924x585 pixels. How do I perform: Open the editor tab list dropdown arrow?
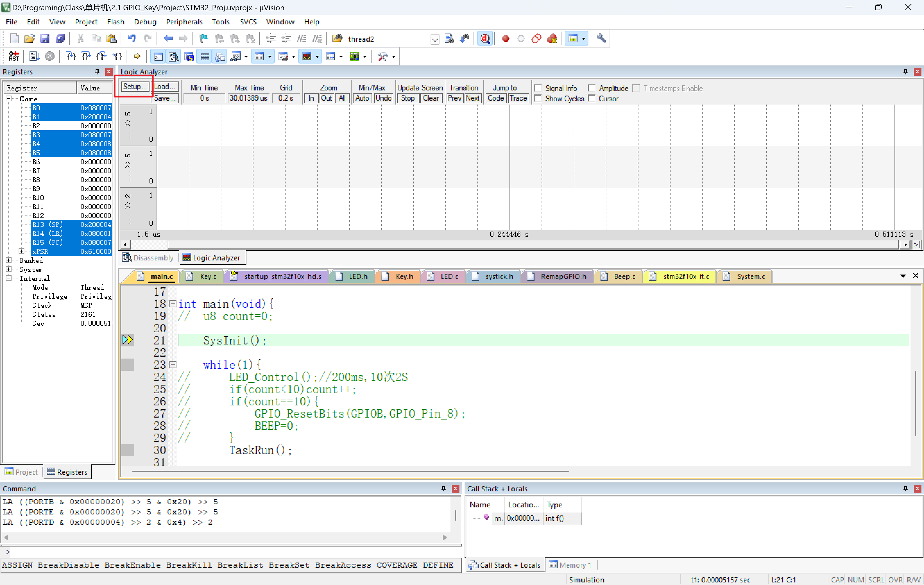[x=903, y=276]
